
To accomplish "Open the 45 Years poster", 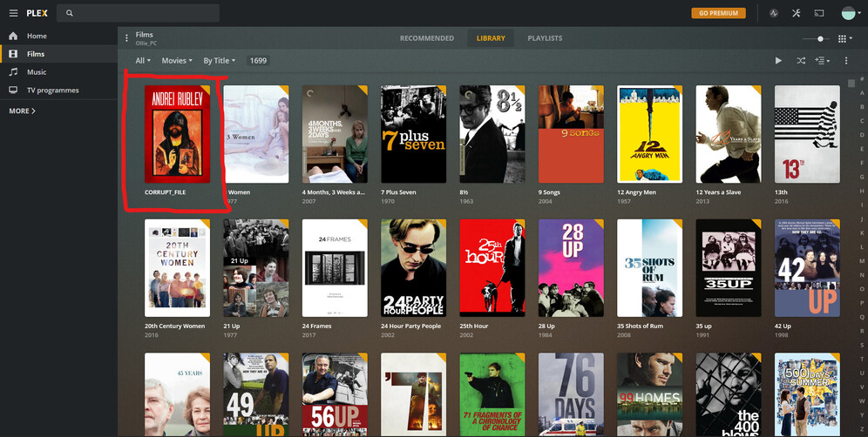I will click(177, 395).
